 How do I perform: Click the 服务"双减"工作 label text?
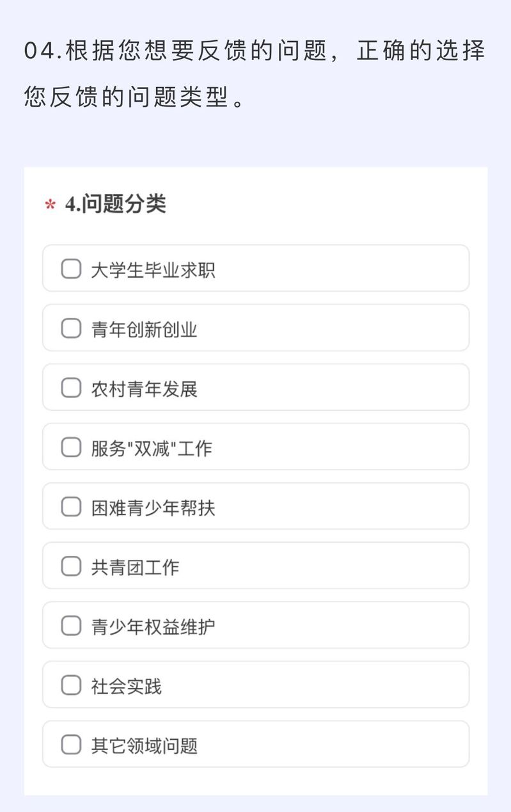point(151,448)
